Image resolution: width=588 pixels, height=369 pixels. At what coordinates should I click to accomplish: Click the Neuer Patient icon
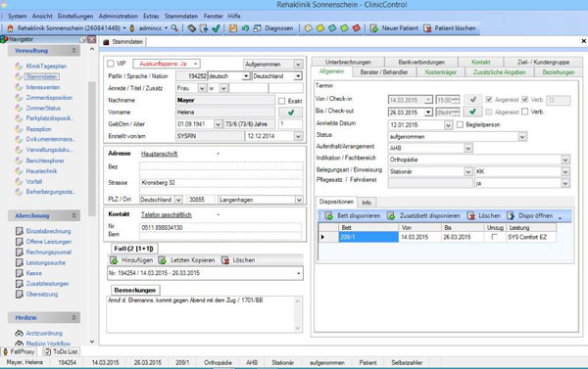[374, 28]
